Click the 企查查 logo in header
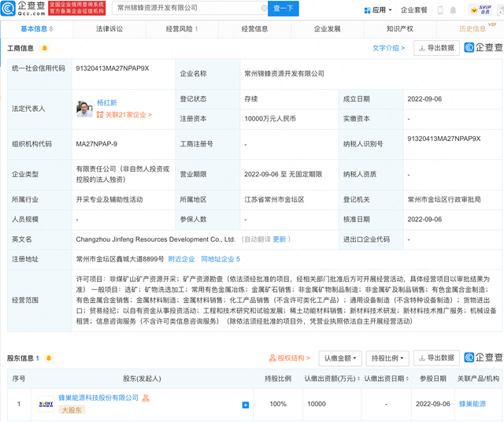 [x=24, y=9]
